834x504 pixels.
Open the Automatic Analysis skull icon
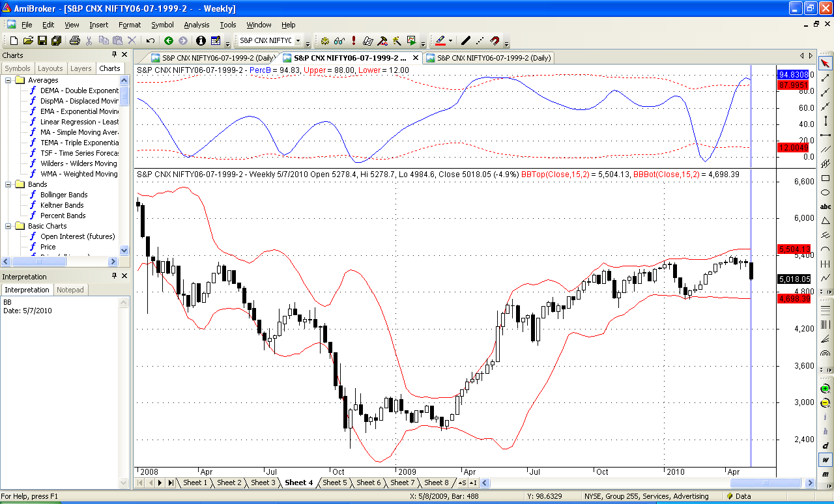pos(325,40)
